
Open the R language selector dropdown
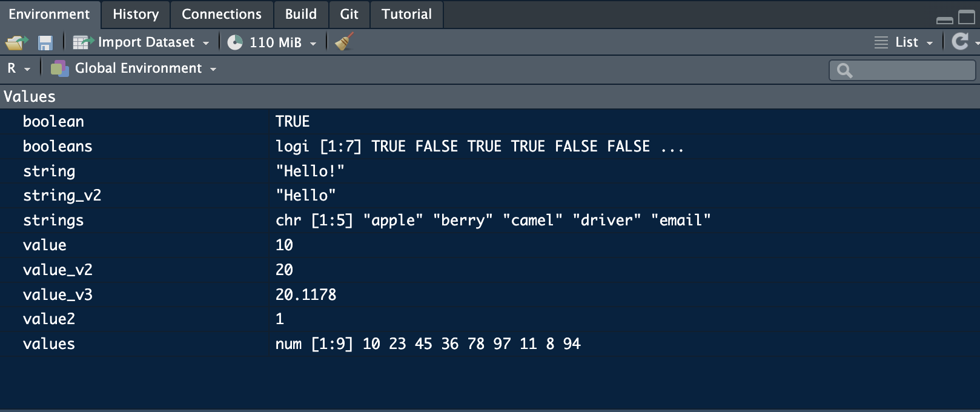click(19, 68)
